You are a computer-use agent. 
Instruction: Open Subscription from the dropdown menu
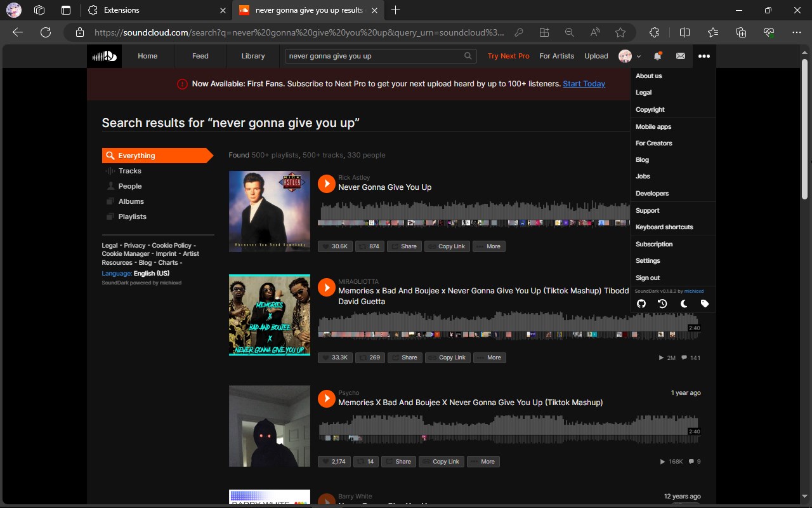(673, 244)
